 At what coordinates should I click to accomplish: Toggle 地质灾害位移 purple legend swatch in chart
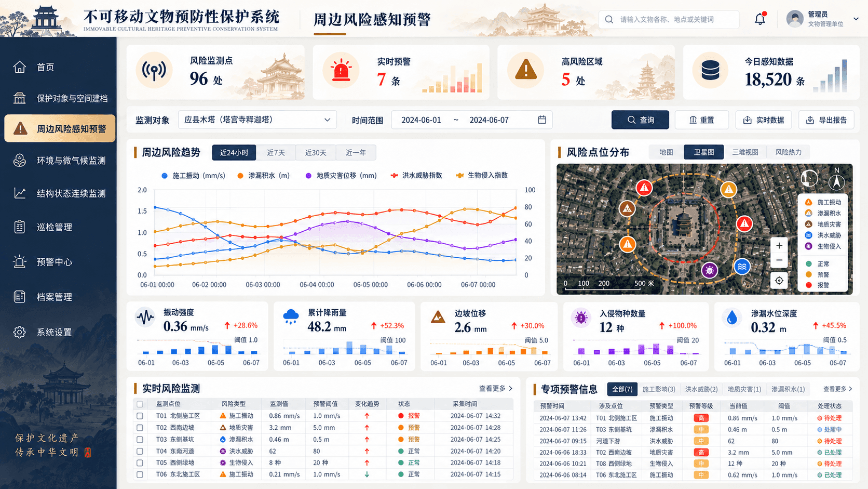click(308, 176)
